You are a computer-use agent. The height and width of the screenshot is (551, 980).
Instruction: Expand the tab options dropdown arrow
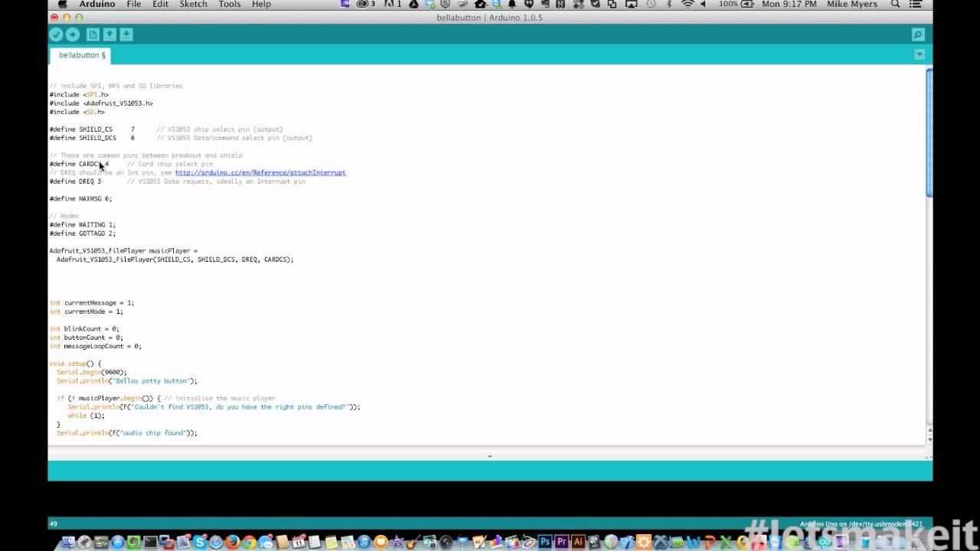tap(920, 54)
